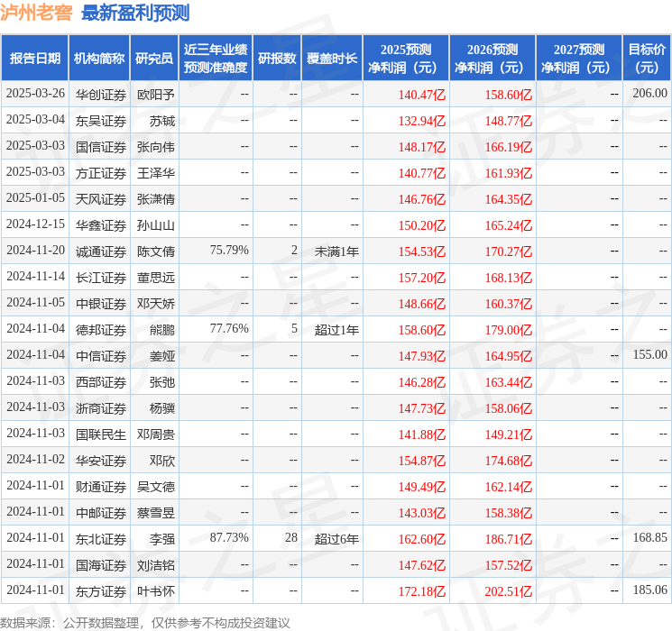672x631 pixels.
Task: Click 132.94亿 profit forecast value
Action: pyautogui.click(x=422, y=121)
